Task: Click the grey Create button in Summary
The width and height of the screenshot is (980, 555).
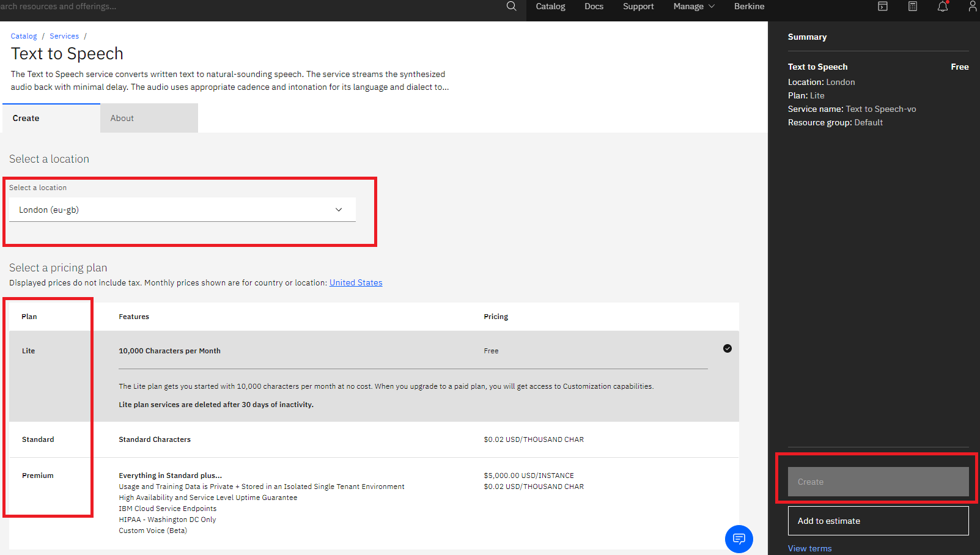Action: click(879, 482)
